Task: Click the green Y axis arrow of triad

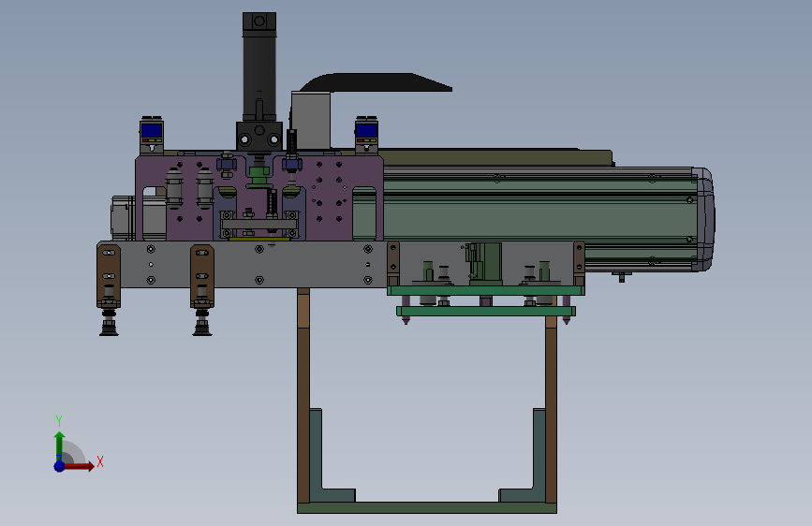Action: pos(59,446)
